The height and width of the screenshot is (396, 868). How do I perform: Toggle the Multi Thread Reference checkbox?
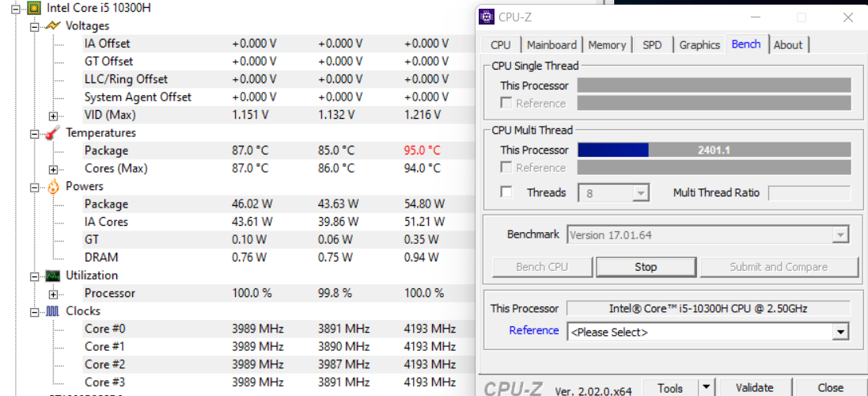pos(506,167)
